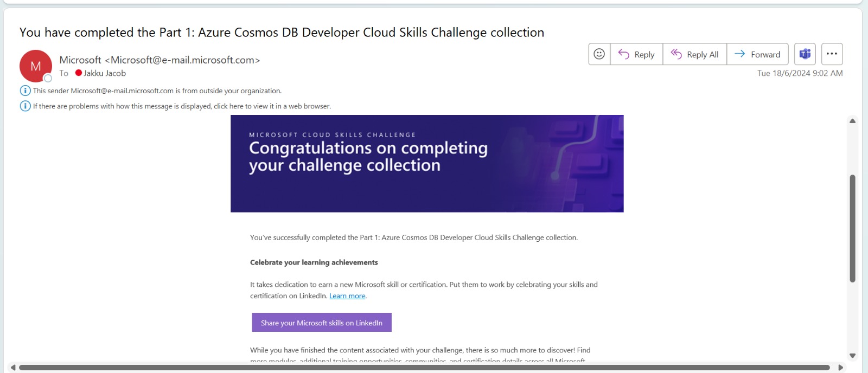Click the vertical scrollbar up arrow
This screenshot has width=868, height=373.
pos(853,121)
